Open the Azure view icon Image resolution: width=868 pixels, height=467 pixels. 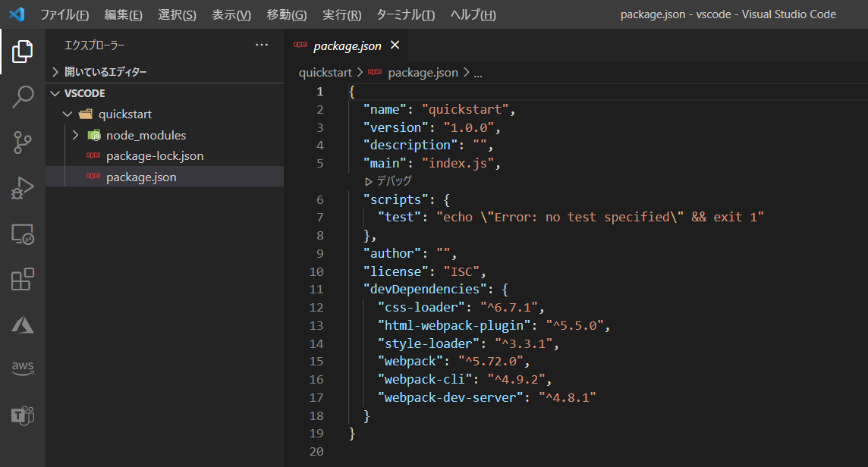(23, 324)
